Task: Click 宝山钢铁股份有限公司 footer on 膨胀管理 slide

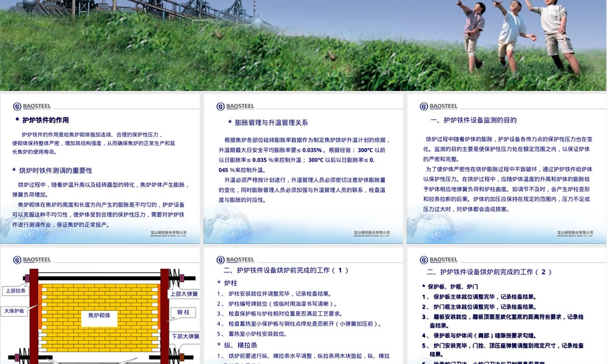Action: point(371,234)
